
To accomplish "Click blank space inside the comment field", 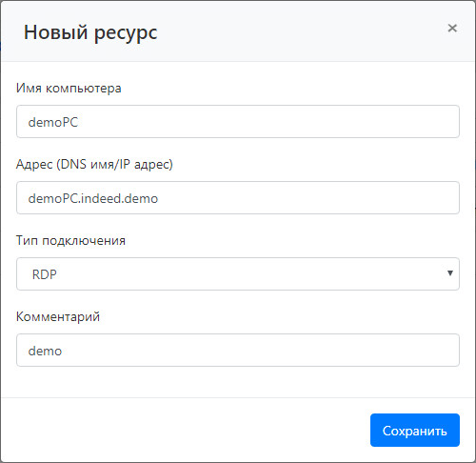I will [x=260, y=350].
